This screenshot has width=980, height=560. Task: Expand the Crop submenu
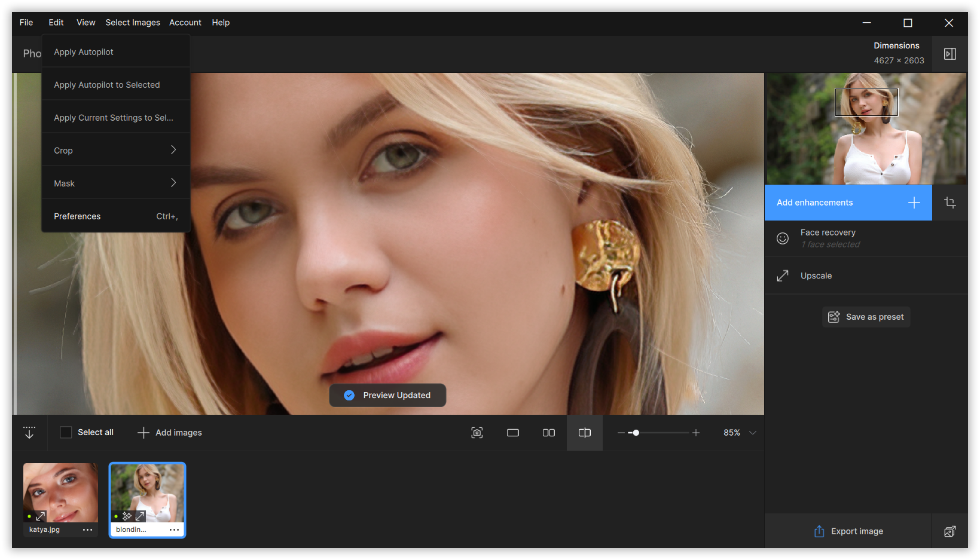coord(115,151)
